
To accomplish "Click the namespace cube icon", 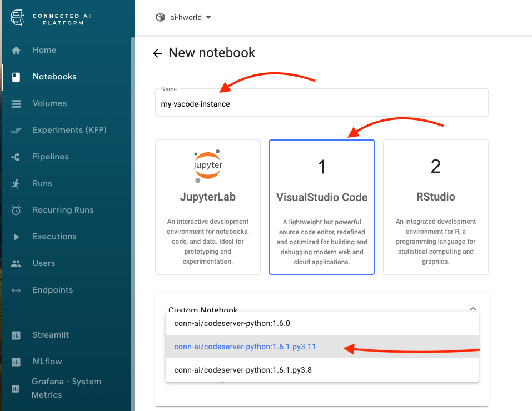I will [160, 17].
